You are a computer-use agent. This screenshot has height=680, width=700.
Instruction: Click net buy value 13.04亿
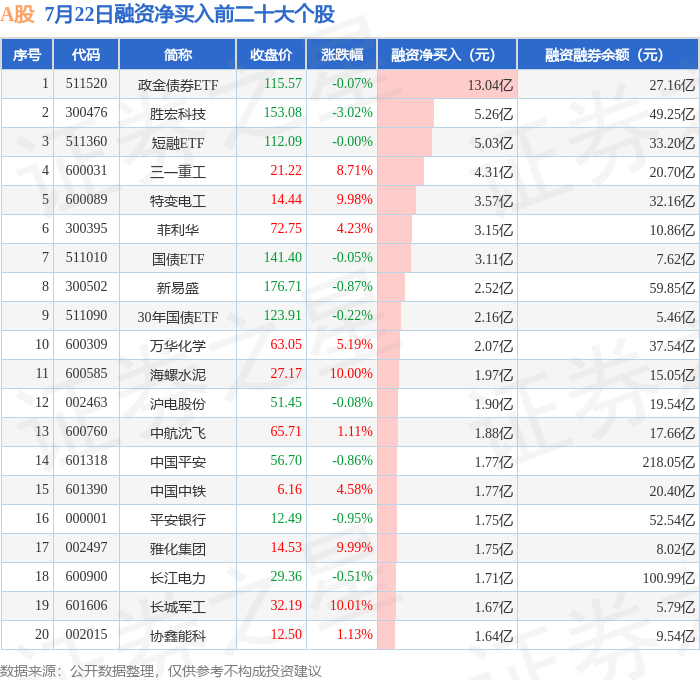(x=490, y=85)
